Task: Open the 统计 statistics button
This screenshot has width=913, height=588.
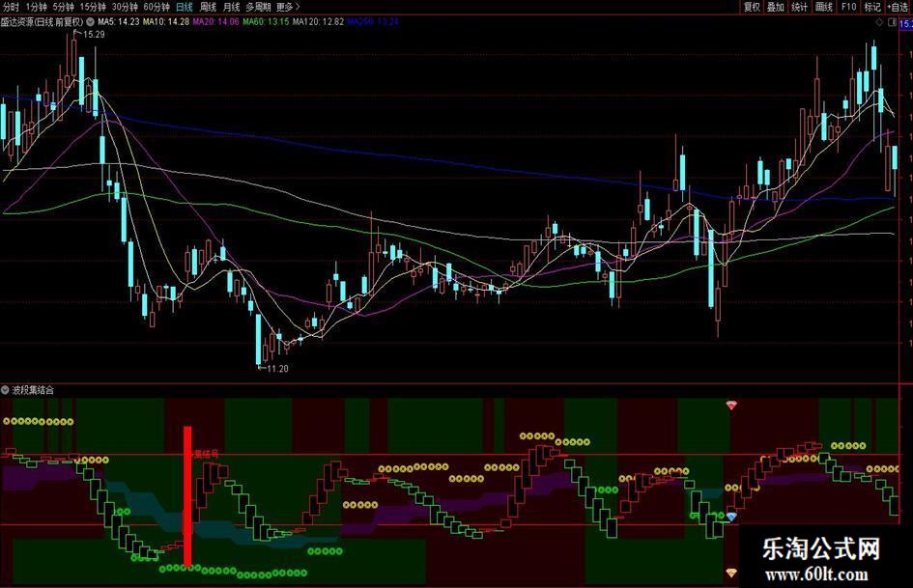Action: tap(799, 7)
